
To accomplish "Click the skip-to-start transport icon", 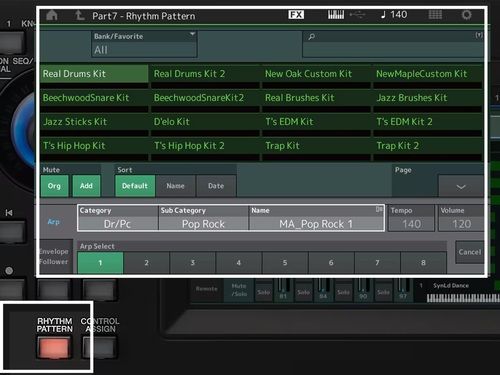I will click(x=9, y=213).
